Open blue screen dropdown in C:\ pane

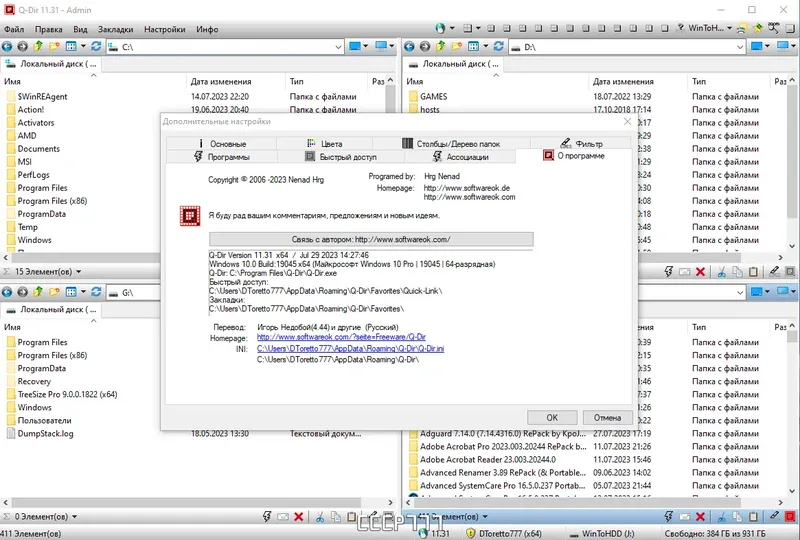(365, 46)
